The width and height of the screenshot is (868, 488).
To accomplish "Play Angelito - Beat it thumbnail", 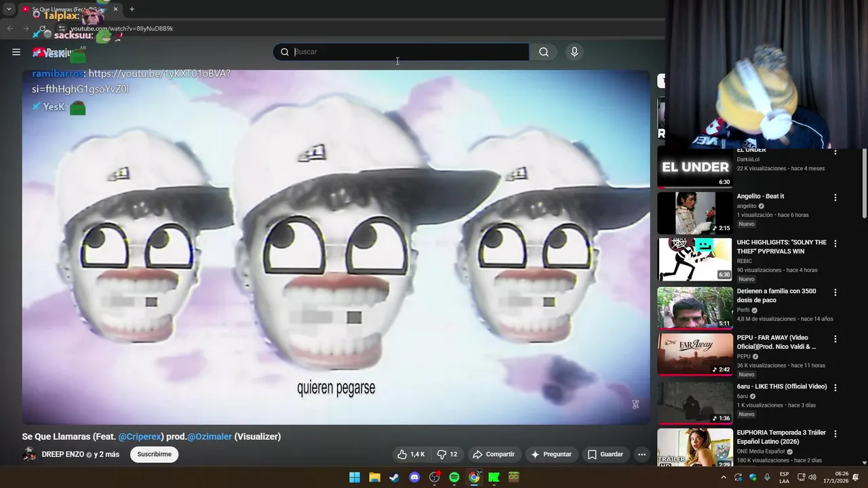I will click(695, 213).
